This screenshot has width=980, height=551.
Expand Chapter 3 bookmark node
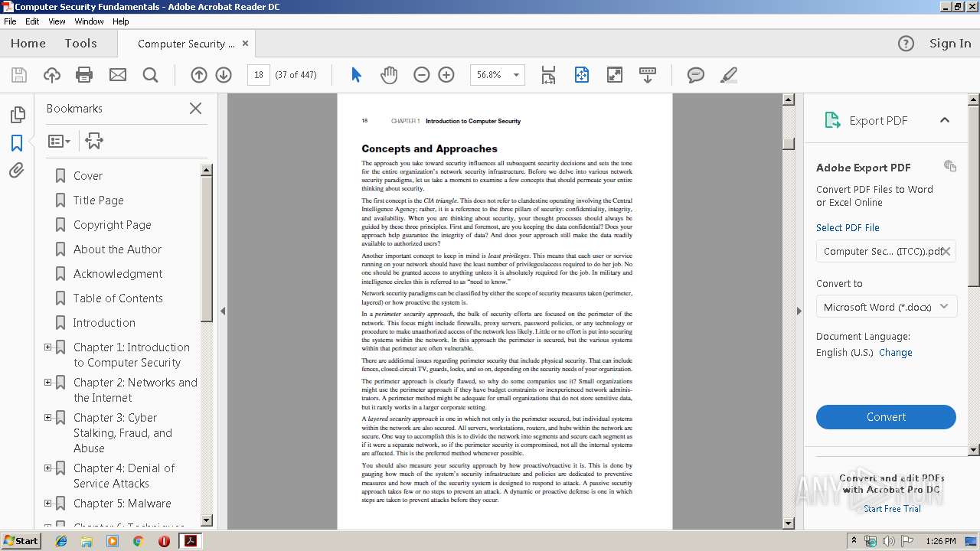(47, 418)
